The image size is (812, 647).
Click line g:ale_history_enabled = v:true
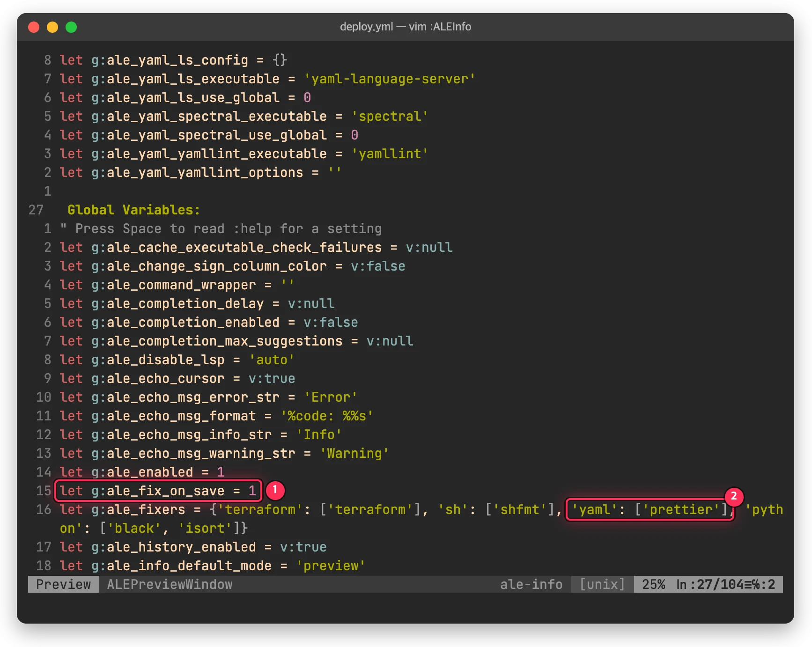coord(193,547)
